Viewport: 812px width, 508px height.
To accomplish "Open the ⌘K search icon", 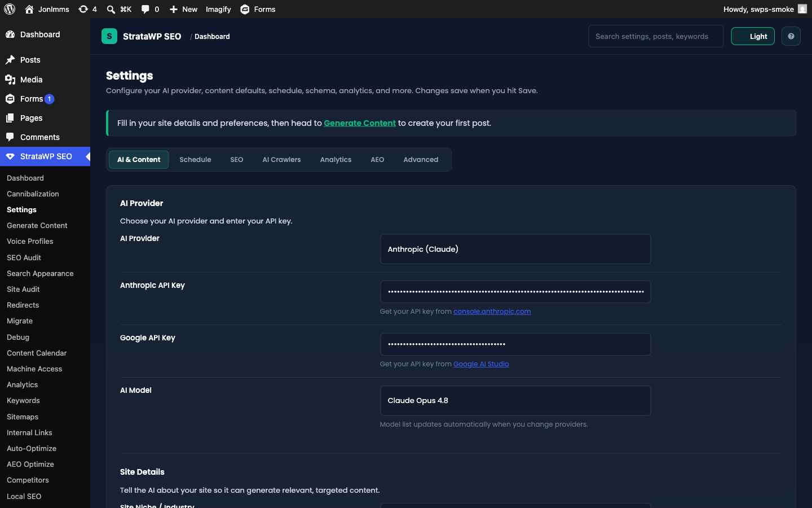I will tap(111, 9).
